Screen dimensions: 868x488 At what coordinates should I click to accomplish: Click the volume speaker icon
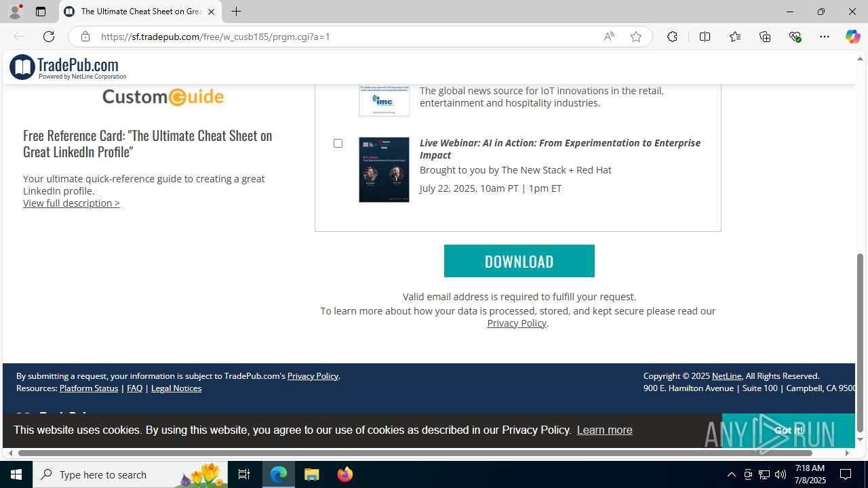[781, 474]
